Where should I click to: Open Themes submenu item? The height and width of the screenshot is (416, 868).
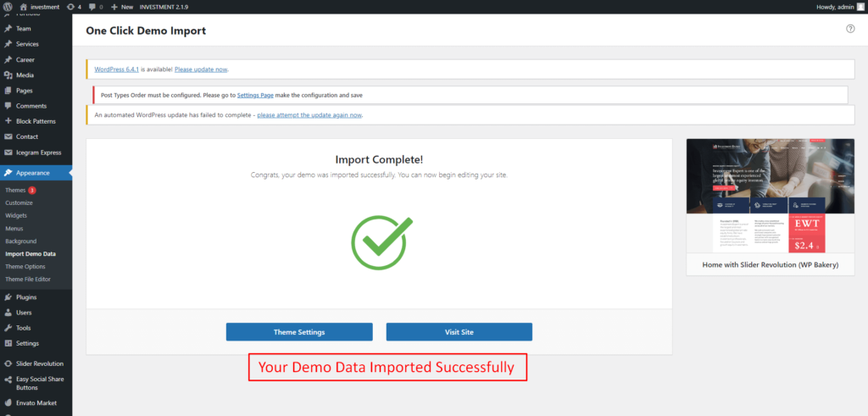click(15, 191)
